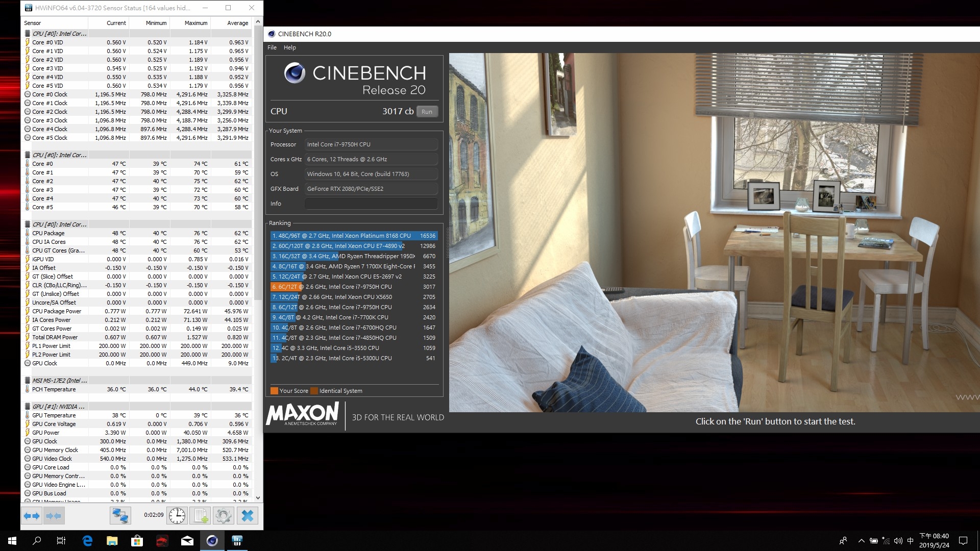Click the Processor field Intel Core i7-9750H
The width and height of the screenshot is (980, 551).
point(371,144)
